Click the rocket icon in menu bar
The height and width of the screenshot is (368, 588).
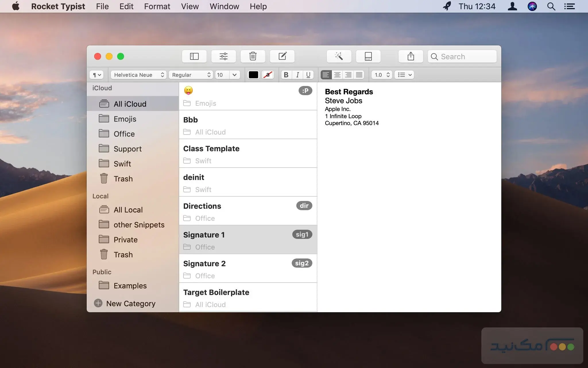[x=447, y=6]
